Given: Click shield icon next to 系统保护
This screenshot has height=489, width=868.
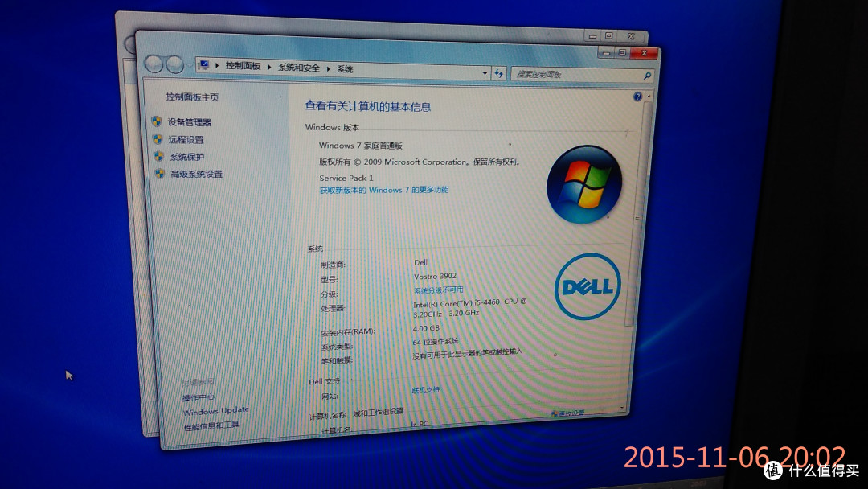Looking at the screenshot, I should tap(159, 156).
